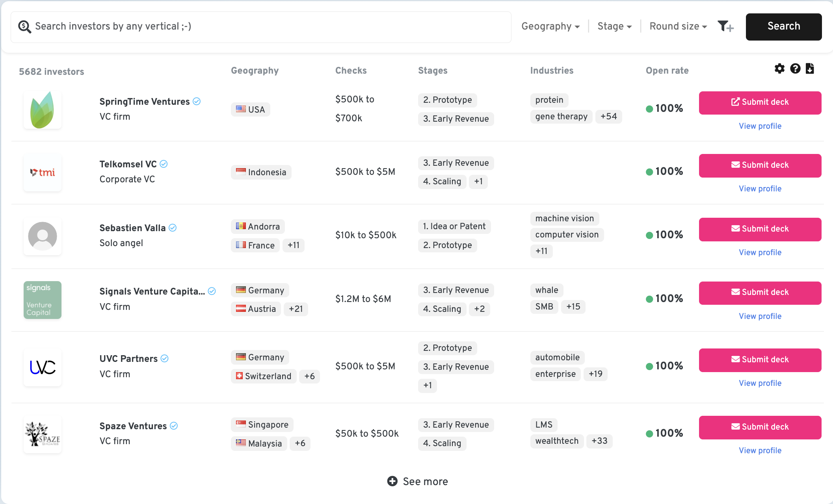The width and height of the screenshot is (833, 504).
Task: Click UVC Partners logo
Action: (43, 367)
